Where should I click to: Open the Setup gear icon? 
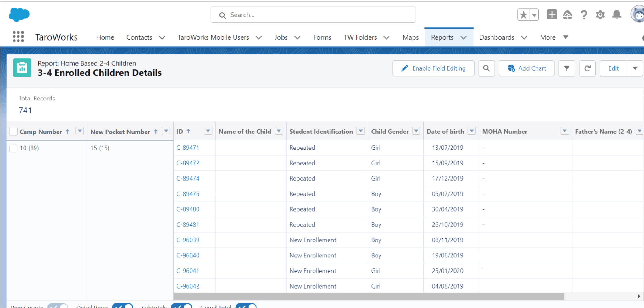600,15
